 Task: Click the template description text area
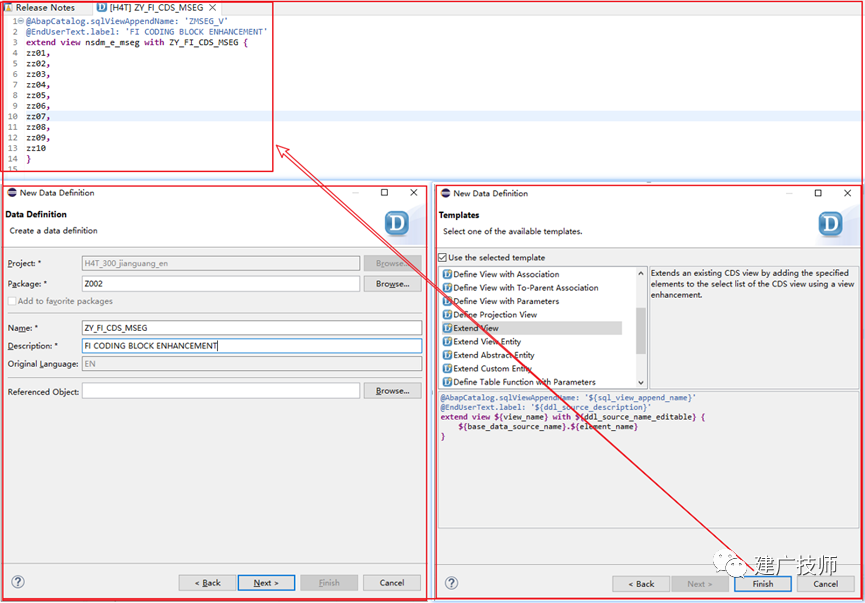pyautogui.click(x=754, y=328)
